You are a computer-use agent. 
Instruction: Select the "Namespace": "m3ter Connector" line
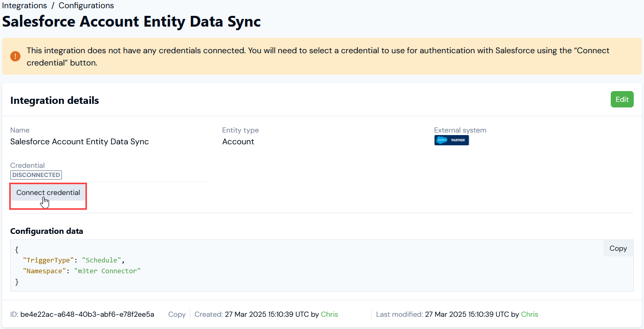pos(81,271)
